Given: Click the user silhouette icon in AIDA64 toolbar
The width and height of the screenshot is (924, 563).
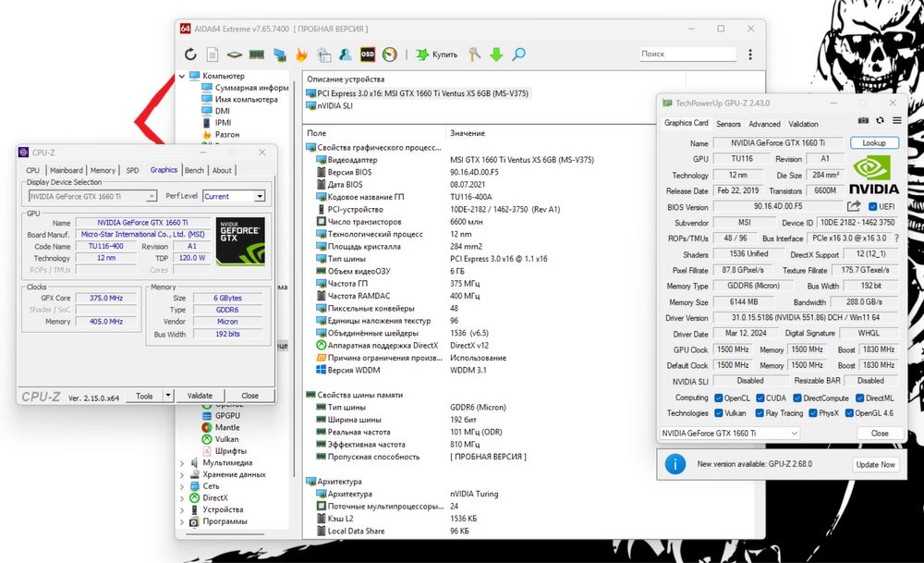Looking at the screenshot, I should 346,55.
